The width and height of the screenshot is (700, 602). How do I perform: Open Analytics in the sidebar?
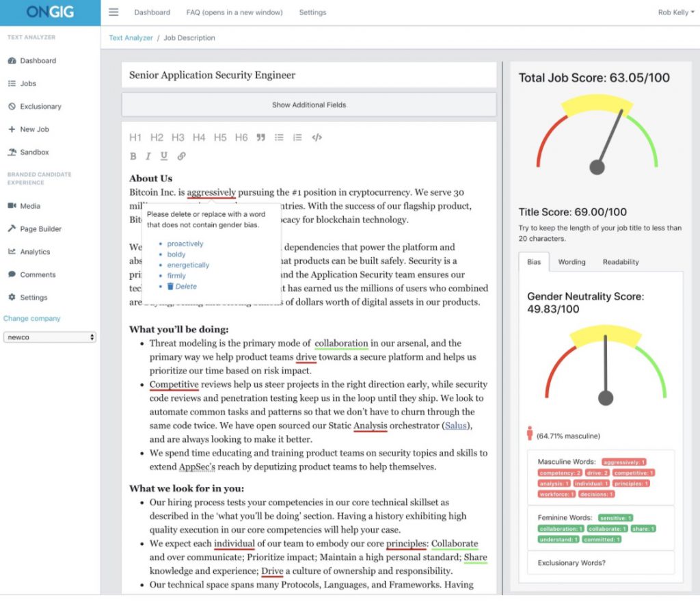(29, 252)
